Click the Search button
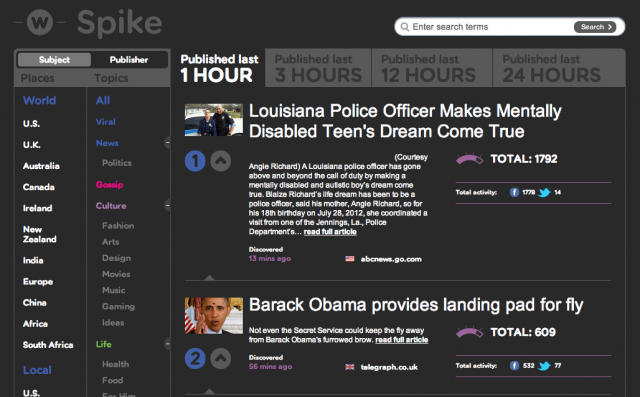 (595, 27)
